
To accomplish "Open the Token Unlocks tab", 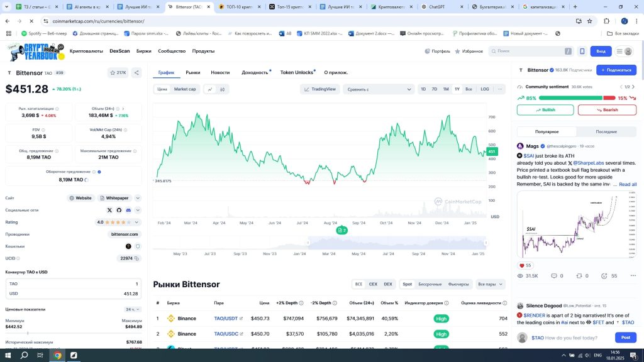I will (297, 73).
